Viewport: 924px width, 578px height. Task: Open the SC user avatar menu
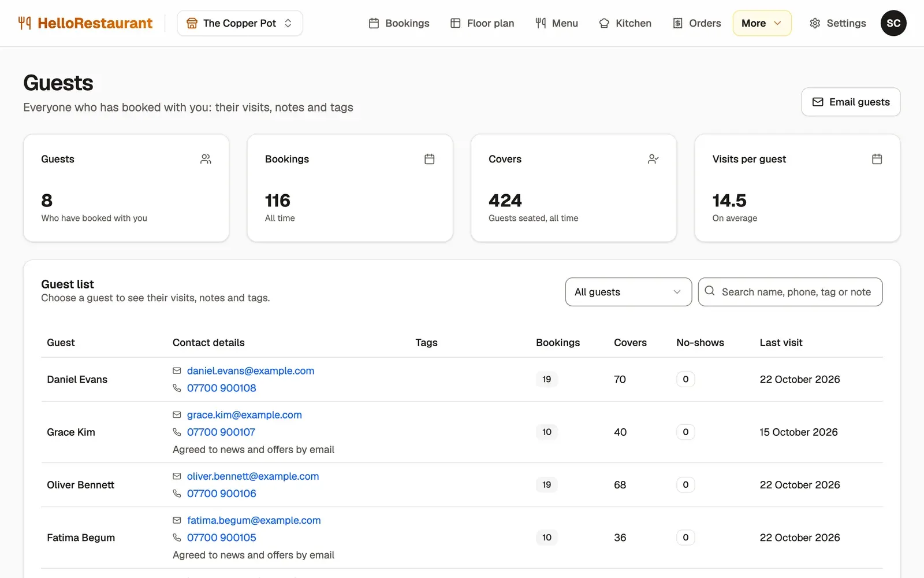[x=893, y=23]
